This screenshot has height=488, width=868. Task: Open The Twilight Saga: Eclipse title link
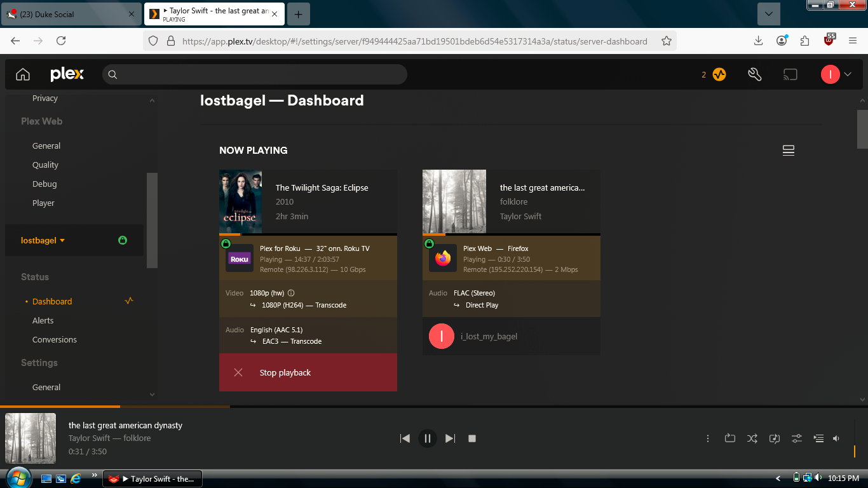click(322, 187)
